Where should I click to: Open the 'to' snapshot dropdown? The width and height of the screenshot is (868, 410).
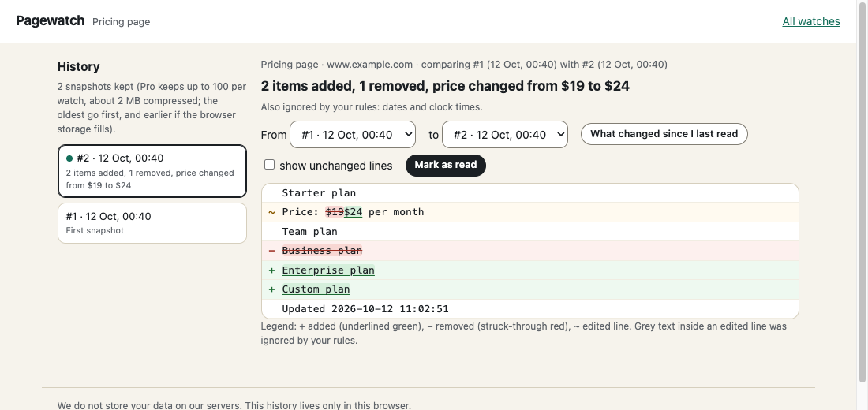[x=505, y=135]
